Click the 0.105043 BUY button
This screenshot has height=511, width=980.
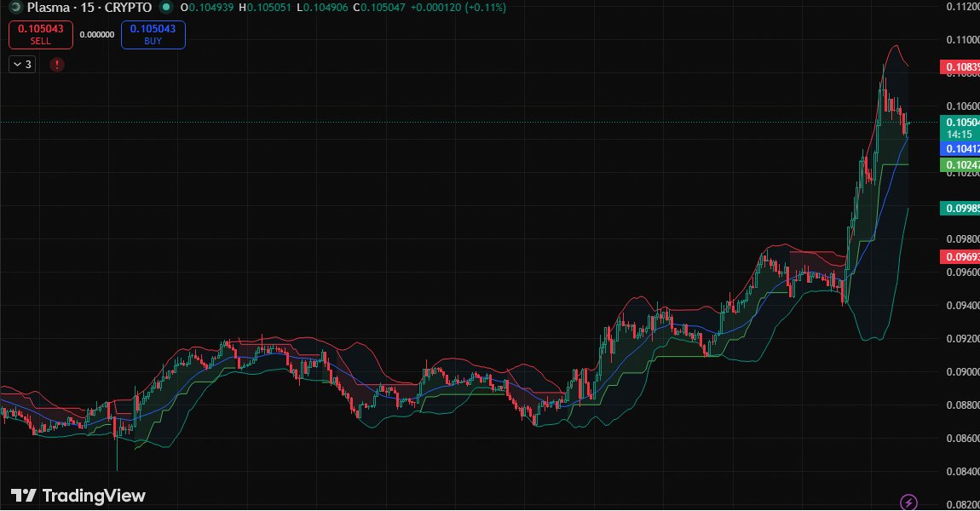click(153, 34)
